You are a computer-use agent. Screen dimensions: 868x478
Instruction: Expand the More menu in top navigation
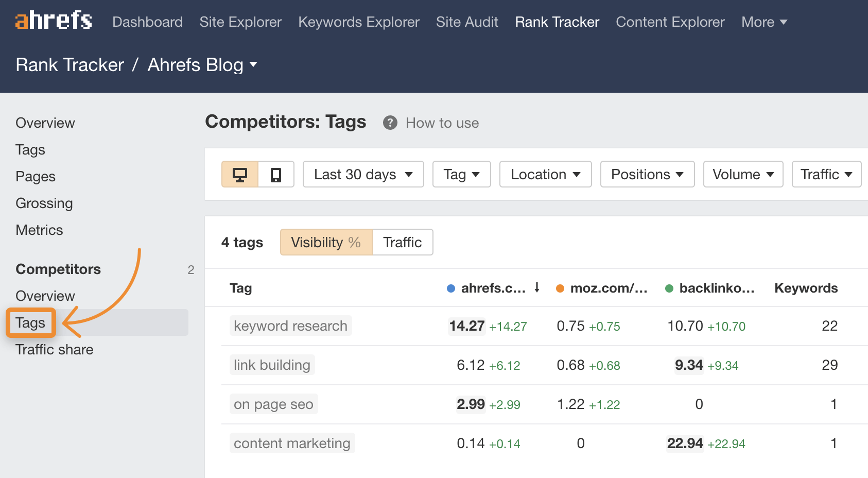pyautogui.click(x=764, y=22)
